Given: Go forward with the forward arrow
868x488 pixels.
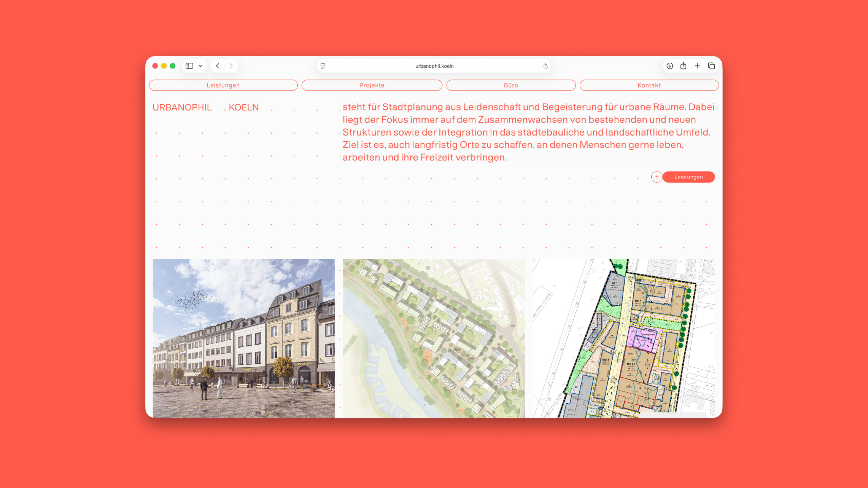Looking at the screenshot, I should 231,66.
